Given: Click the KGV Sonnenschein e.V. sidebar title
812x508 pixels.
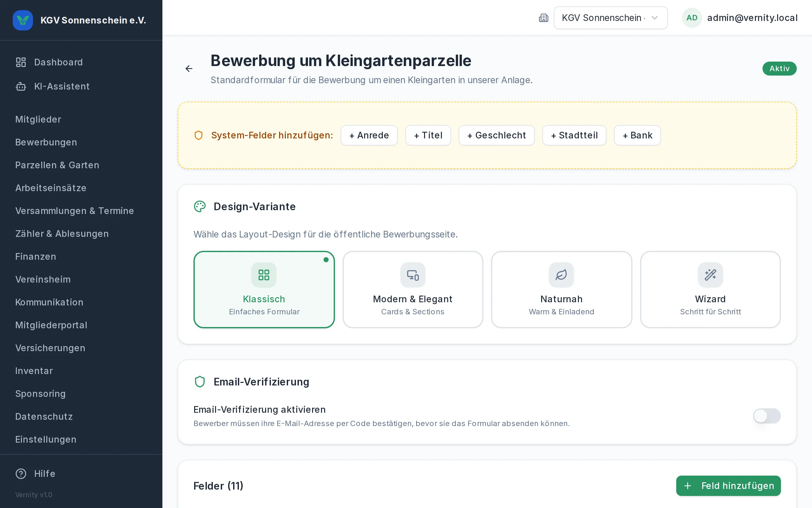Looking at the screenshot, I should [x=93, y=20].
